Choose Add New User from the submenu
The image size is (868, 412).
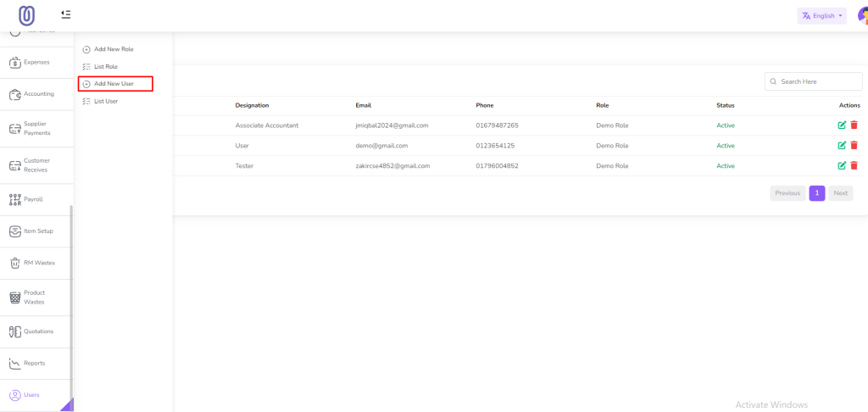(x=114, y=84)
